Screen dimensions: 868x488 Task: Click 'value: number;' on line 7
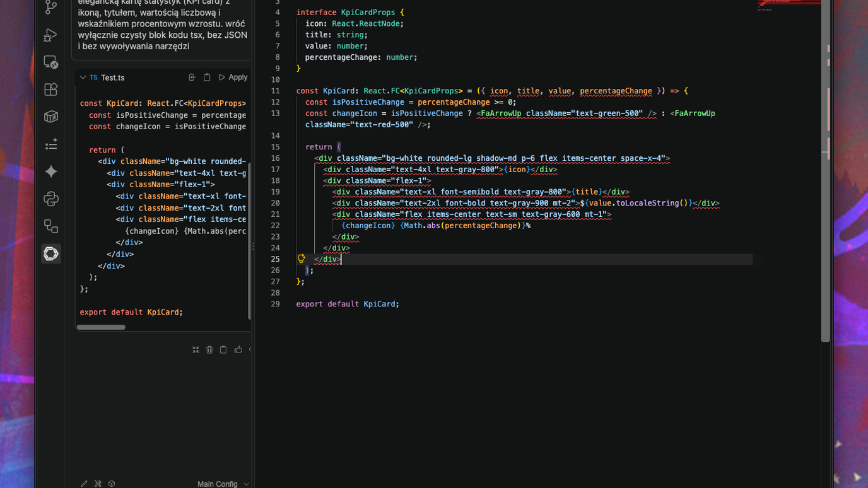pyautogui.click(x=337, y=46)
